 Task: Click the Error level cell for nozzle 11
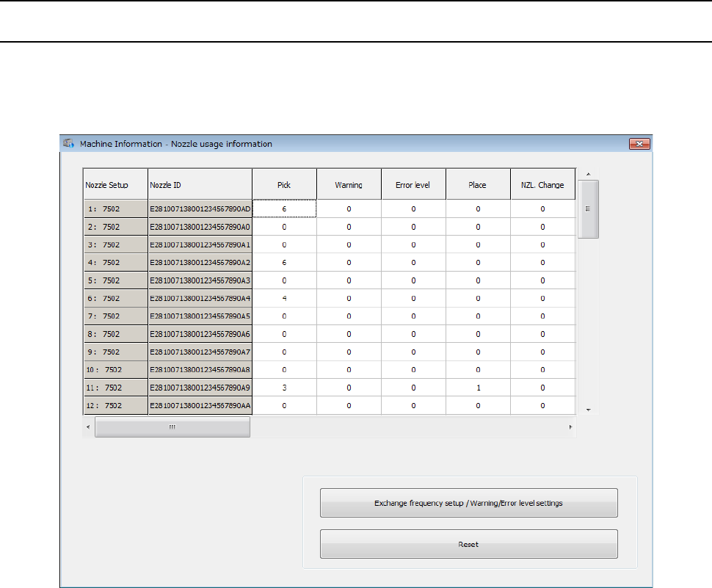pos(413,388)
